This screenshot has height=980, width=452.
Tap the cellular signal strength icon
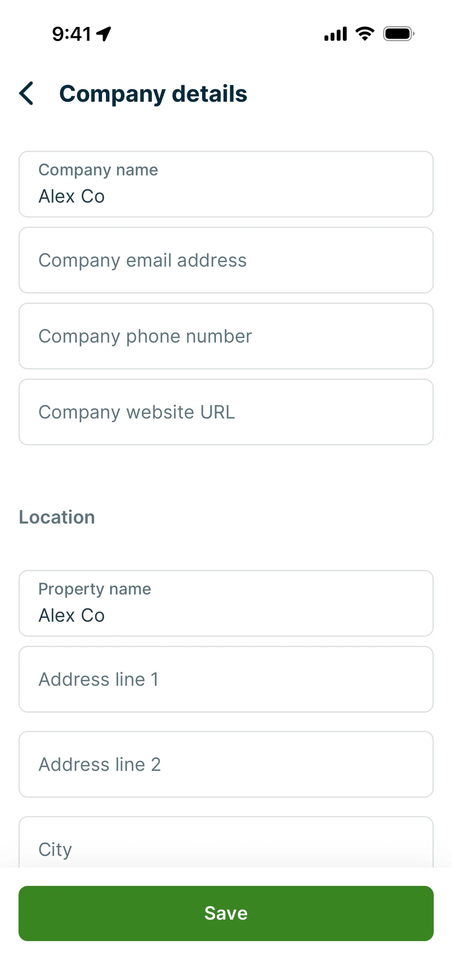point(335,34)
